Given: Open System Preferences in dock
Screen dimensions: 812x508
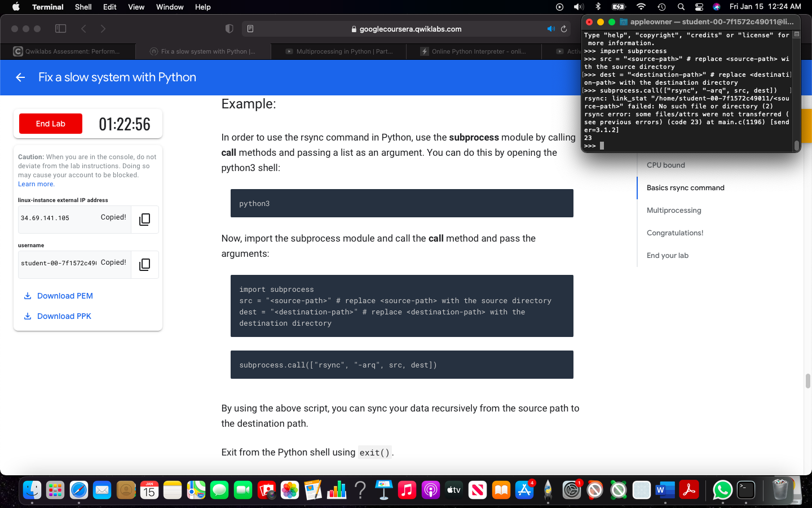Looking at the screenshot, I should pos(571,490).
